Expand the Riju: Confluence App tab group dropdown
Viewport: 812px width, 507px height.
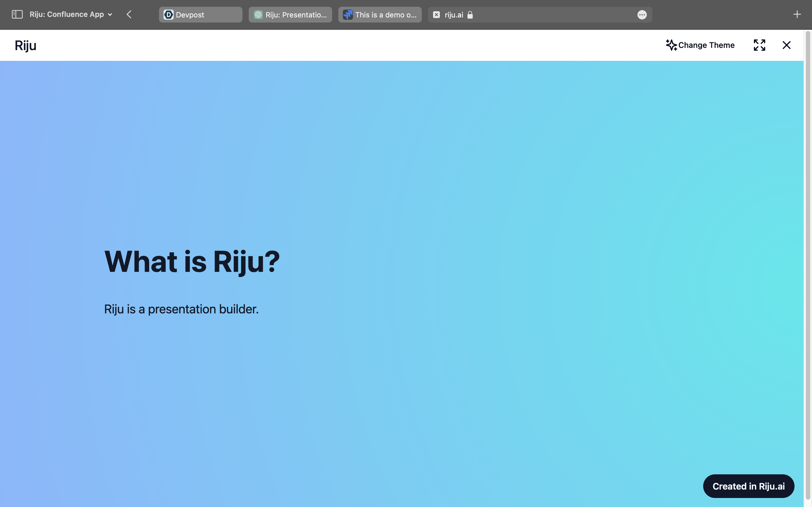click(x=110, y=15)
